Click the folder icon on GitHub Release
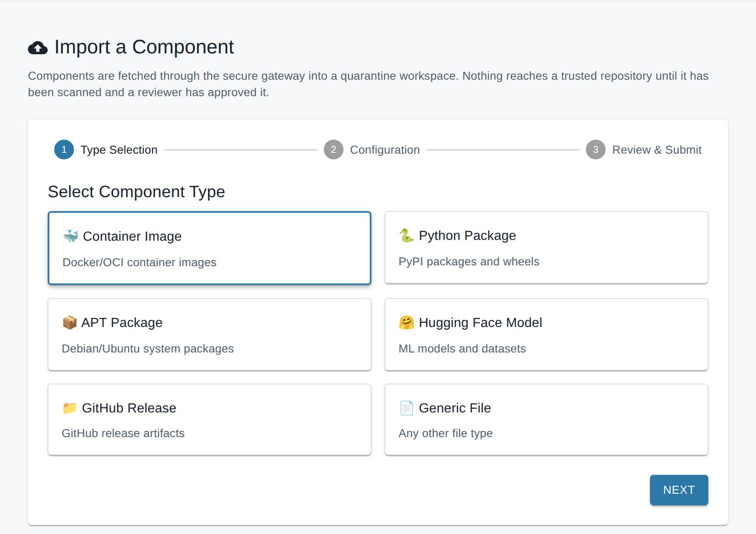The image size is (756, 534). click(69, 408)
